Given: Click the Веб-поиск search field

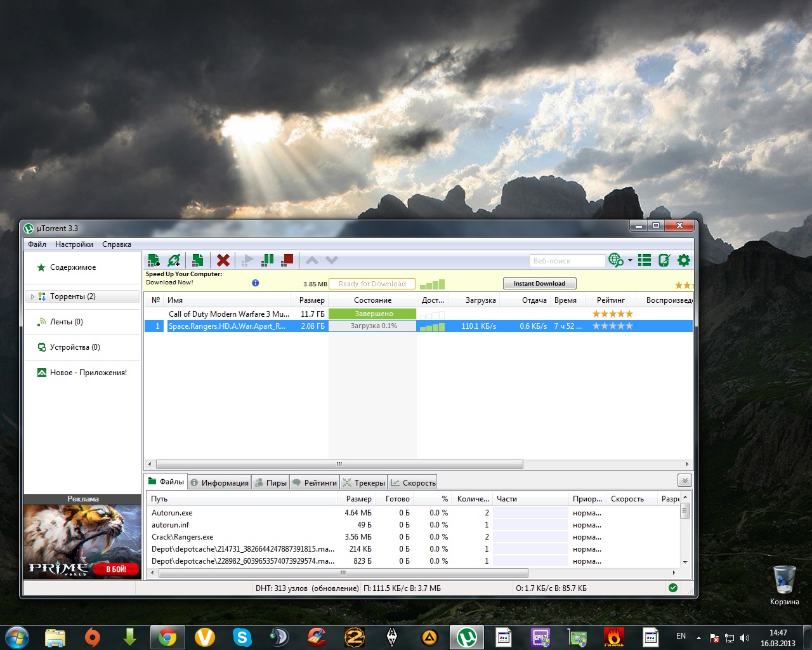Looking at the screenshot, I should 567,261.
